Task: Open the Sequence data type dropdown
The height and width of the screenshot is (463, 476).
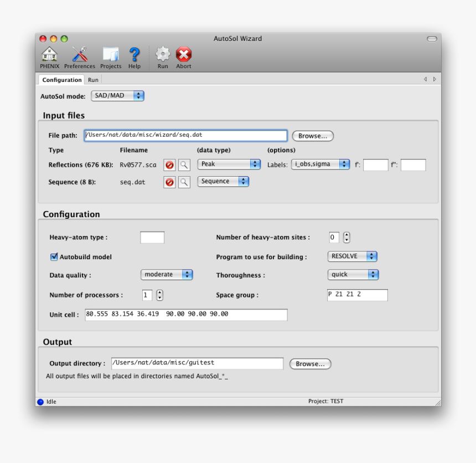Action: [x=223, y=181]
